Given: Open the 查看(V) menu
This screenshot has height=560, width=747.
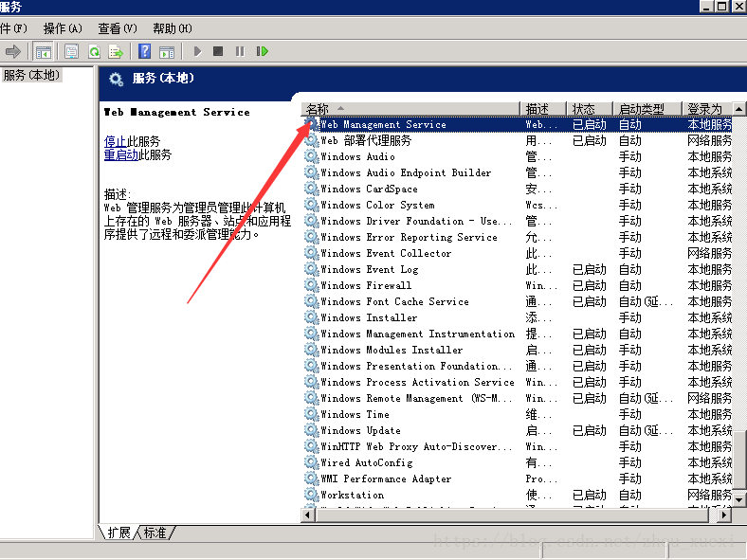Looking at the screenshot, I should [x=118, y=28].
